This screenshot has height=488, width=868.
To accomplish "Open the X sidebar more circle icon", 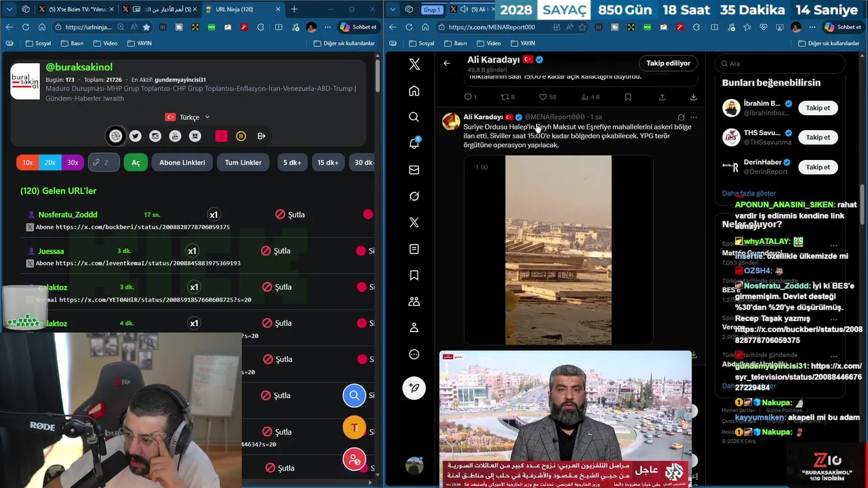I will [x=414, y=354].
